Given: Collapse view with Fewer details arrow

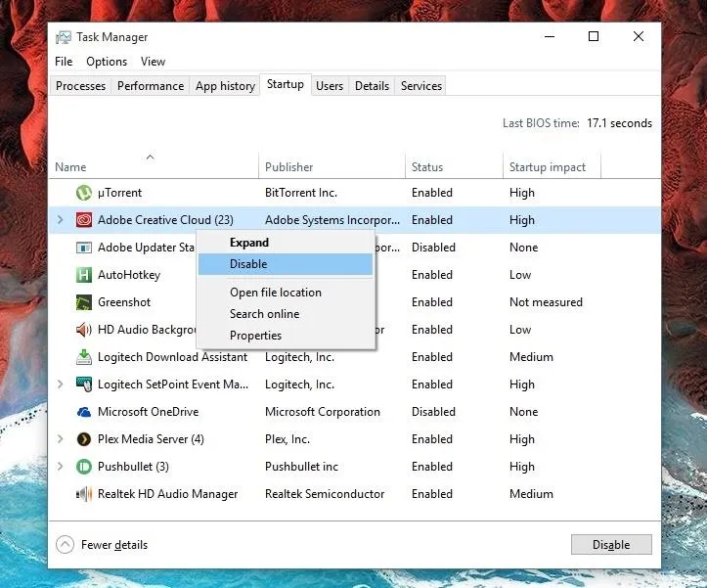Looking at the screenshot, I should (65, 545).
